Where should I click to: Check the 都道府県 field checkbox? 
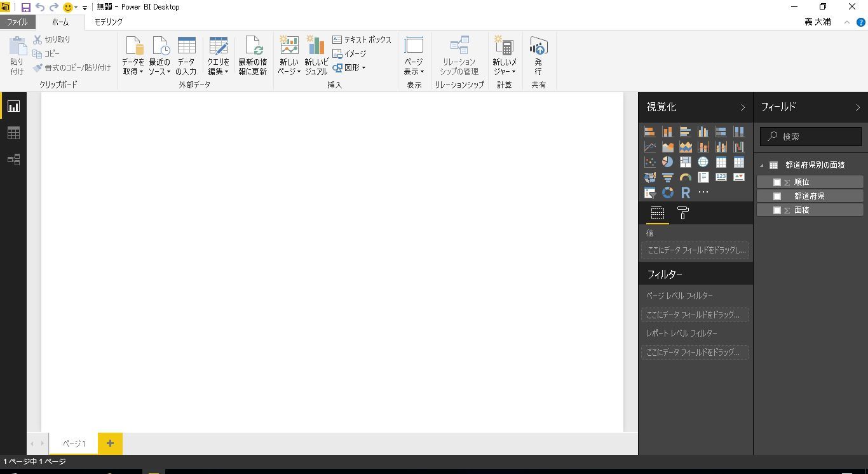coord(776,196)
